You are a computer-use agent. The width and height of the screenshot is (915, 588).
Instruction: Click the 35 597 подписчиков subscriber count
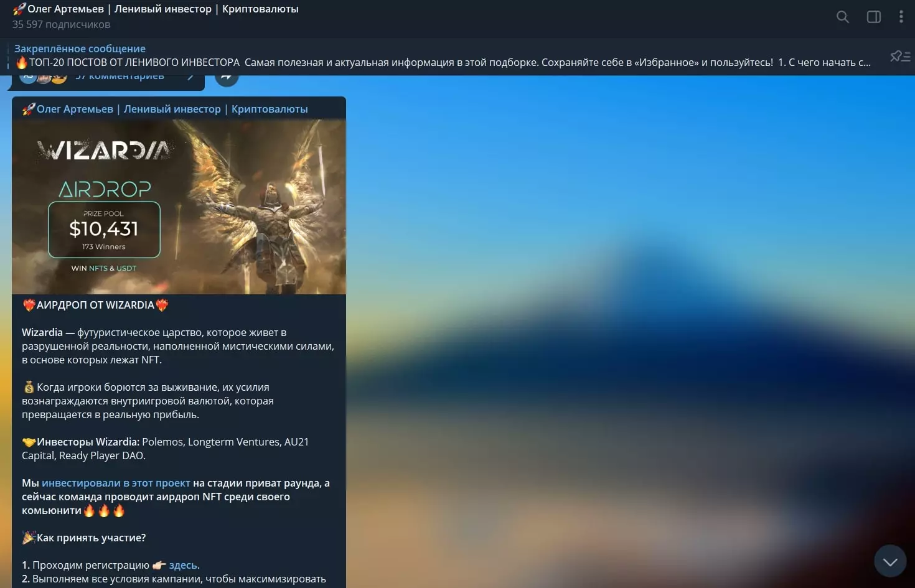point(61,24)
